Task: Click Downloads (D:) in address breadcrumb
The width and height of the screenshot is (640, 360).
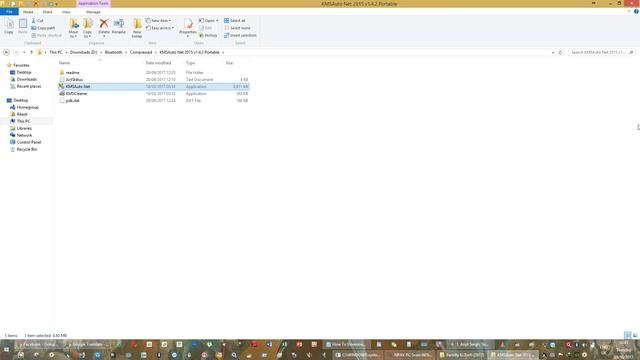Action: (x=83, y=52)
